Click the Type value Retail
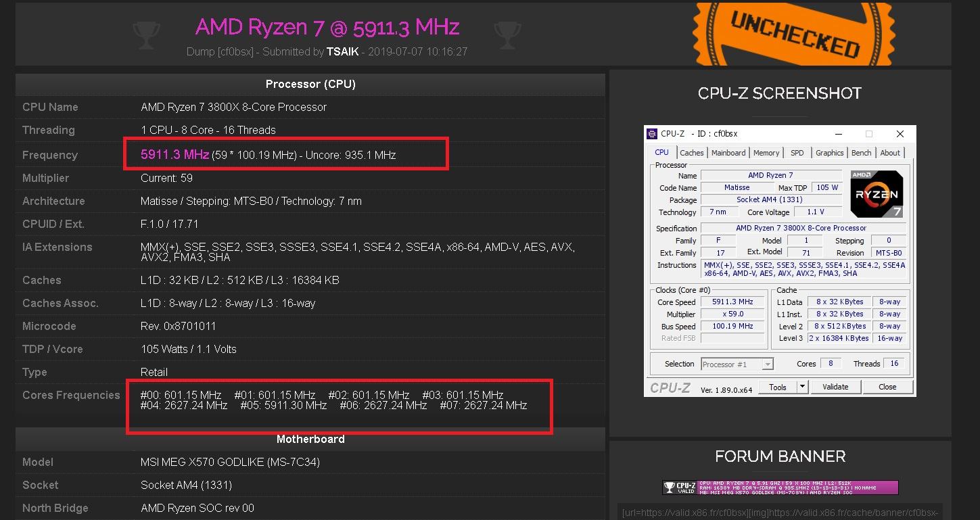Screen dimensions: 980x520 pos(154,372)
